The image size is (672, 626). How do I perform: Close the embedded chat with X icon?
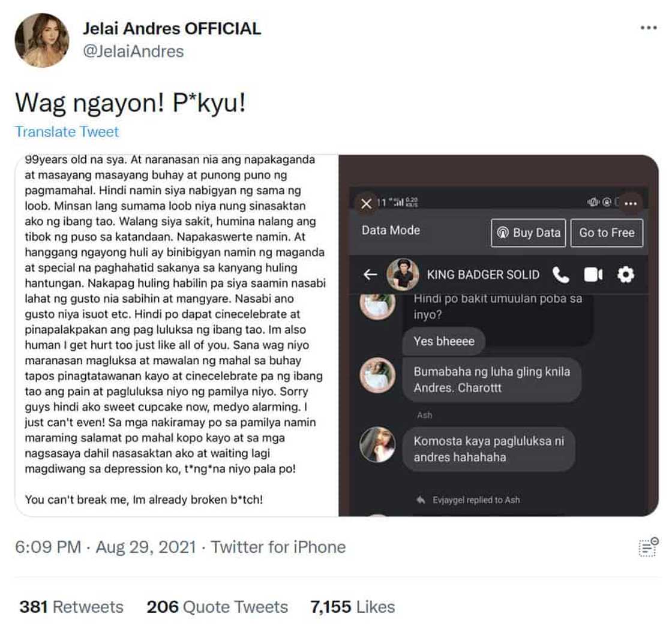pyautogui.click(x=366, y=203)
